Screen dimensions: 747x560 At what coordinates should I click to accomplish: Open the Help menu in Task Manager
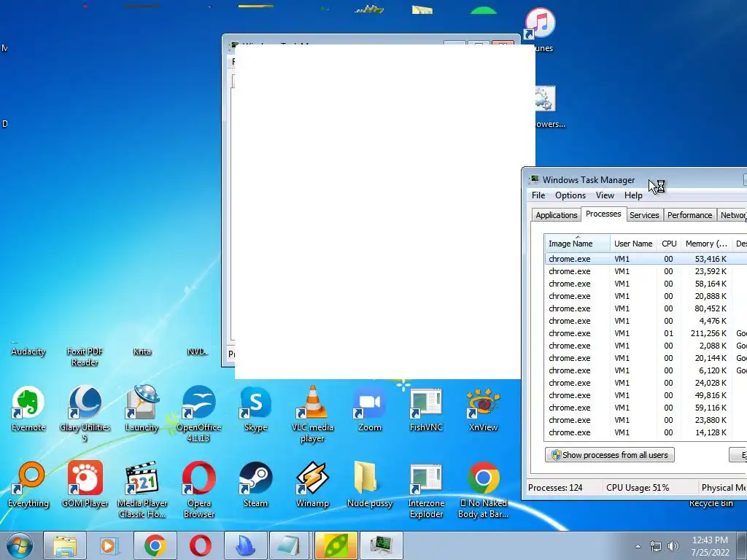[633, 195]
